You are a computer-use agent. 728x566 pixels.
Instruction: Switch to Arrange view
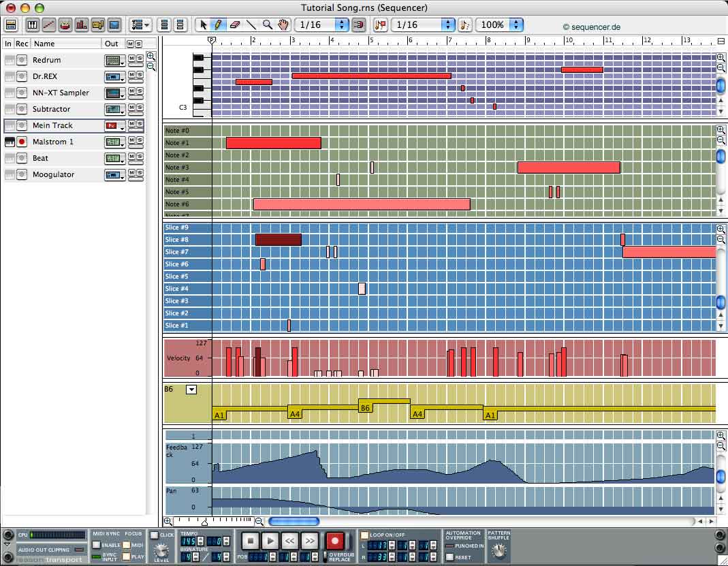(x=10, y=25)
